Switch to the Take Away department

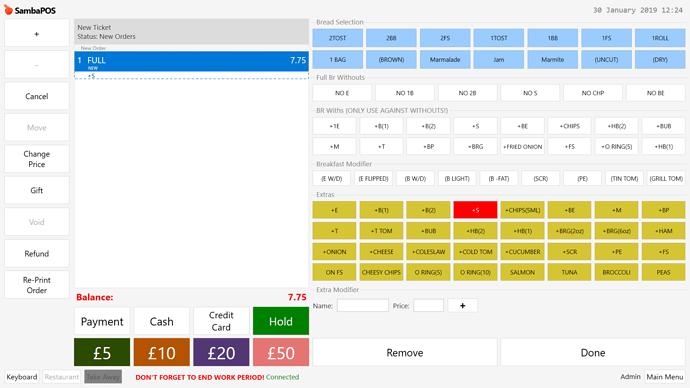(103, 377)
